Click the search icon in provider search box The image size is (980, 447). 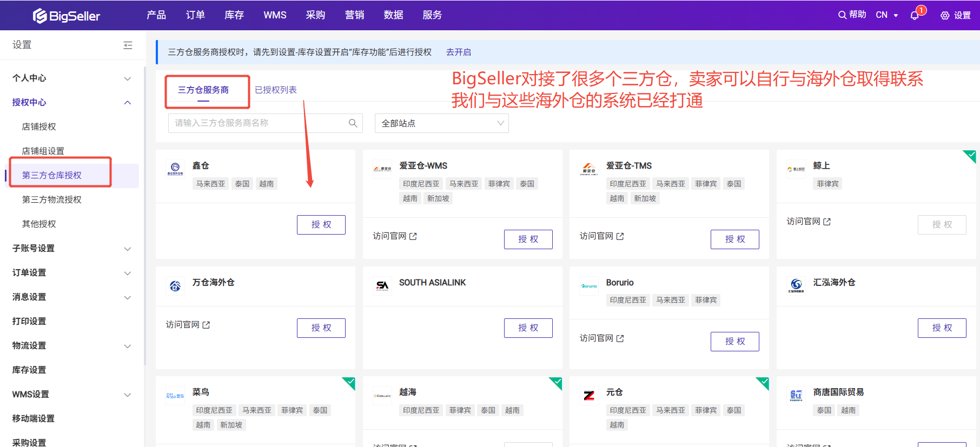pyautogui.click(x=353, y=123)
